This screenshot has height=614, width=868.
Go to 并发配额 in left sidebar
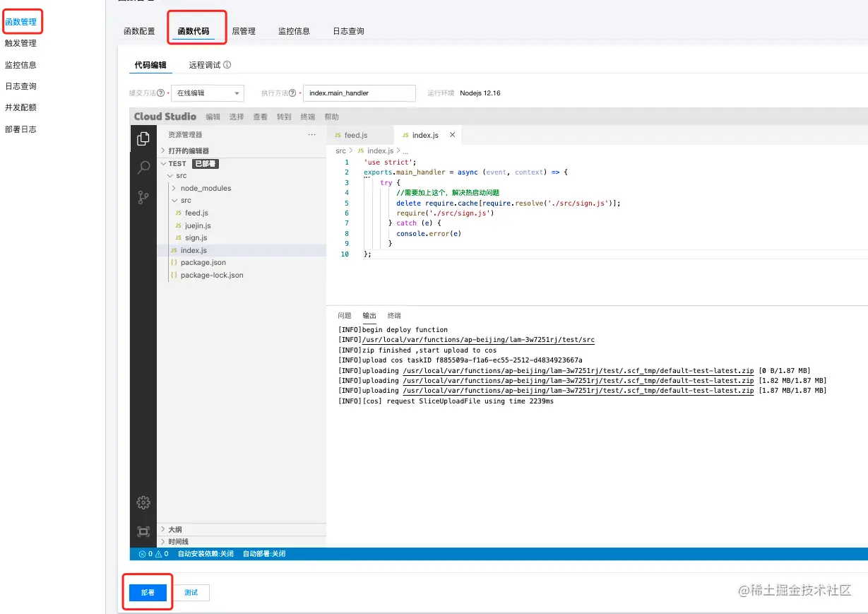(x=20, y=107)
